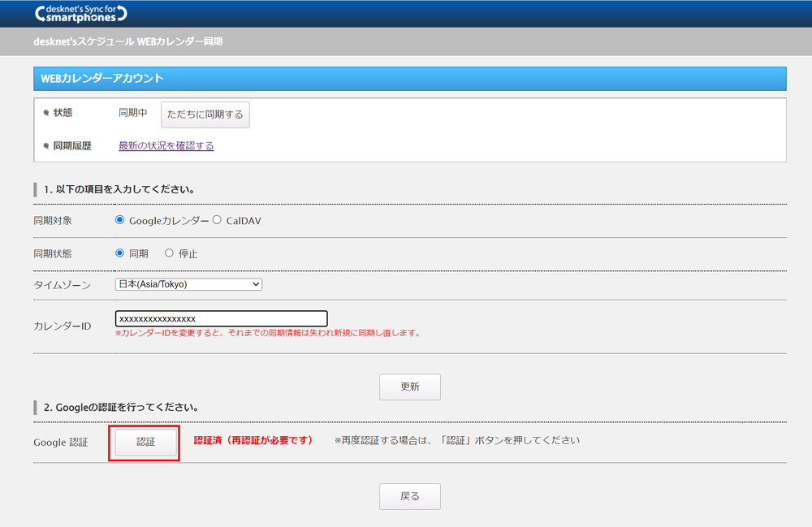Click the 認証 Google authentication button
The image size is (812, 527).
(145, 442)
